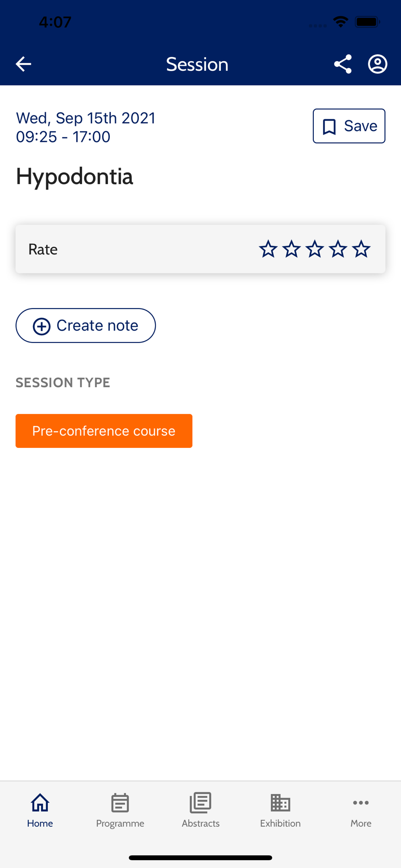Open the More three-dots icon

[x=361, y=802]
